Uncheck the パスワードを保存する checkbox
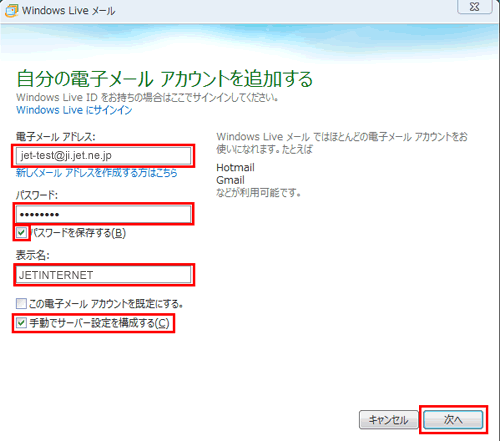 click(21, 232)
